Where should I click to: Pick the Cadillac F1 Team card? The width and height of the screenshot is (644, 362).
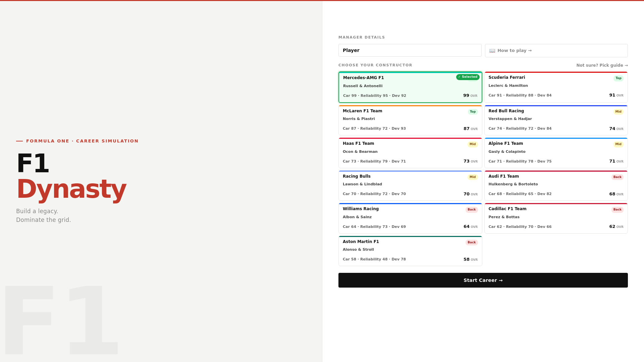click(x=556, y=218)
